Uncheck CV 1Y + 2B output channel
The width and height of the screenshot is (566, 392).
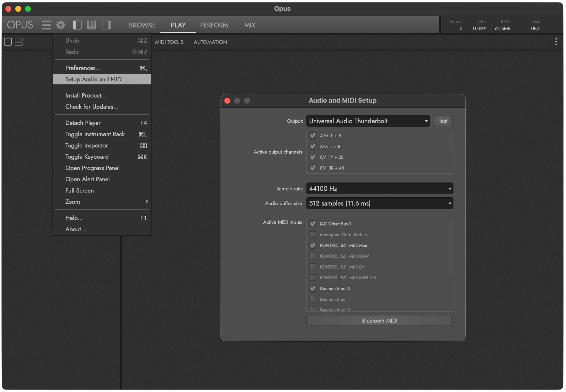(313, 157)
